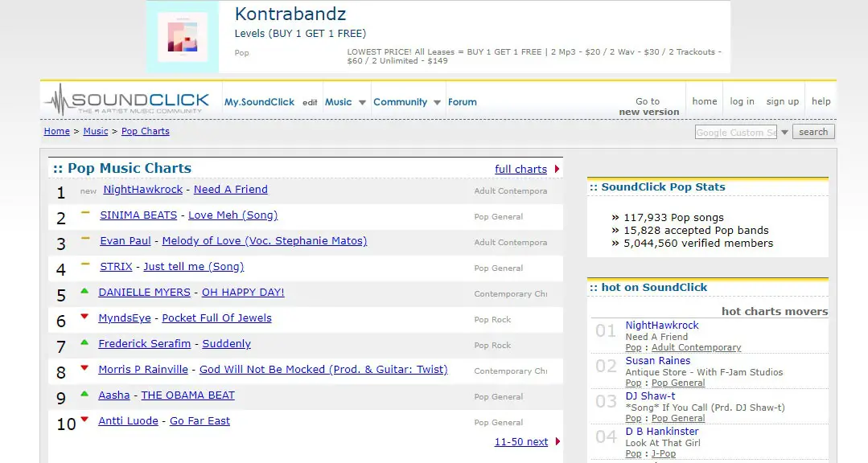This screenshot has height=463, width=868.
Task: Open SINIMA BEATS artist link
Action: point(138,215)
